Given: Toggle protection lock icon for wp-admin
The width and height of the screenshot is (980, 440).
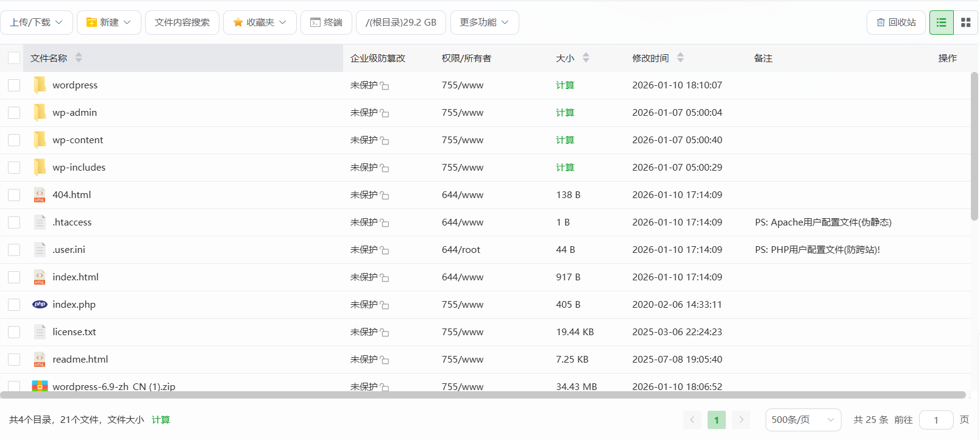Looking at the screenshot, I should [x=385, y=113].
